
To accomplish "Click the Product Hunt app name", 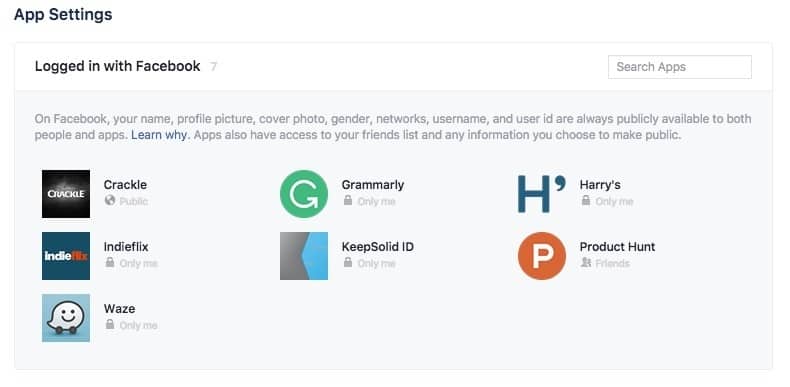I will [x=617, y=247].
